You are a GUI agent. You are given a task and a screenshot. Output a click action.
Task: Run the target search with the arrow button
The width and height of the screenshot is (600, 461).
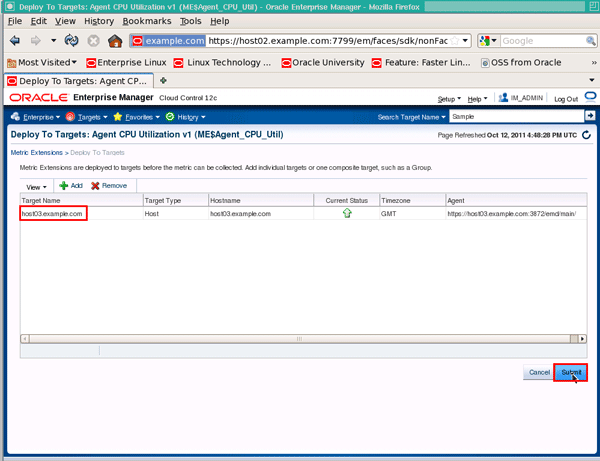pos(590,115)
